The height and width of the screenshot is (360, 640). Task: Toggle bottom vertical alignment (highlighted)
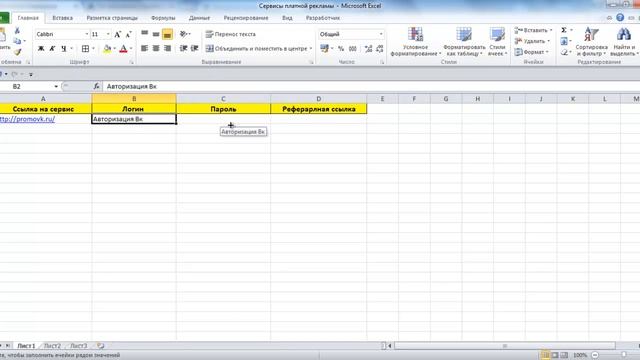click(x=167, y=35)
